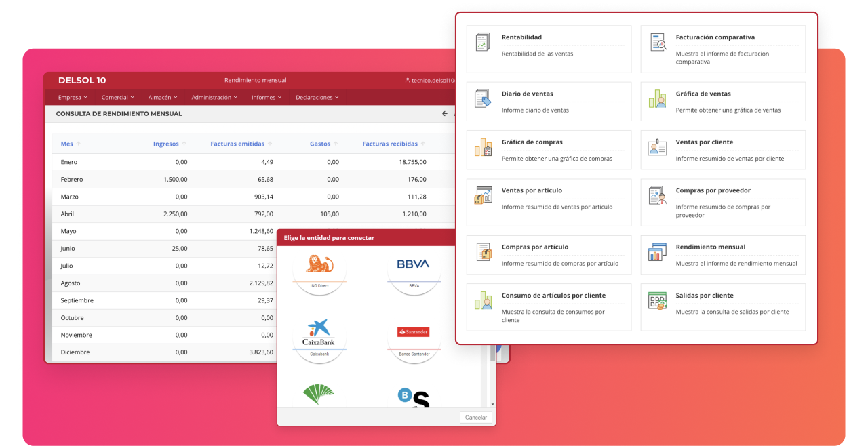Click the Facturación comparativa icon
This screenshot has width=868, height=446.
[658, 42]
